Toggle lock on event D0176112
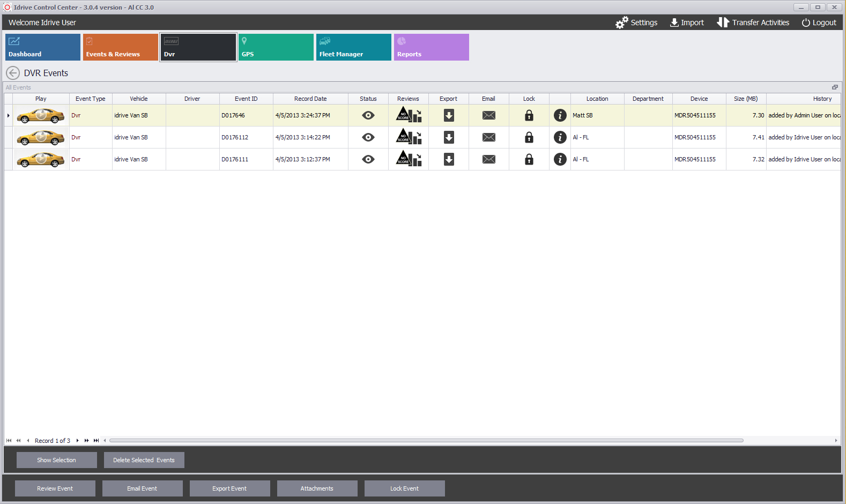This screenshot has height=504, width=846. [x=529, y=137]
